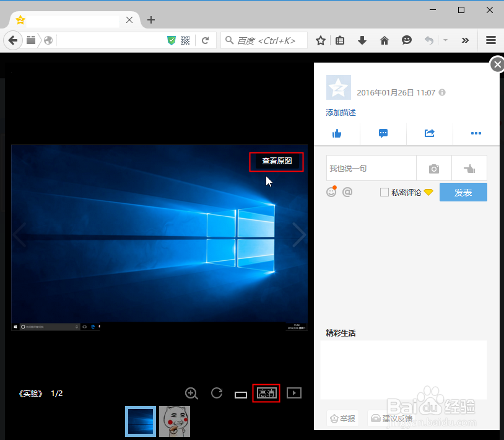The width and height of the screenshot is (504, 440).
Task: Open the browser hamburger menu
Action: [x=491, y=40]
